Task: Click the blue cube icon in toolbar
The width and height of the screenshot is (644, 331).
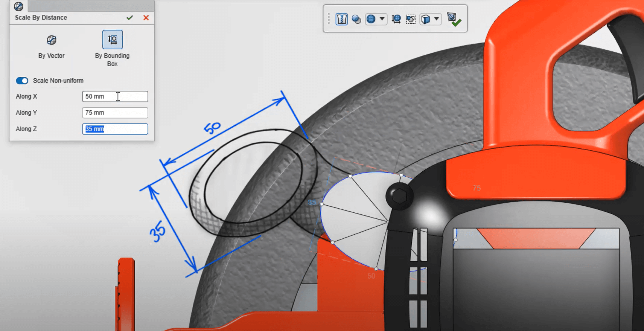Action: (x=425, y=19)
